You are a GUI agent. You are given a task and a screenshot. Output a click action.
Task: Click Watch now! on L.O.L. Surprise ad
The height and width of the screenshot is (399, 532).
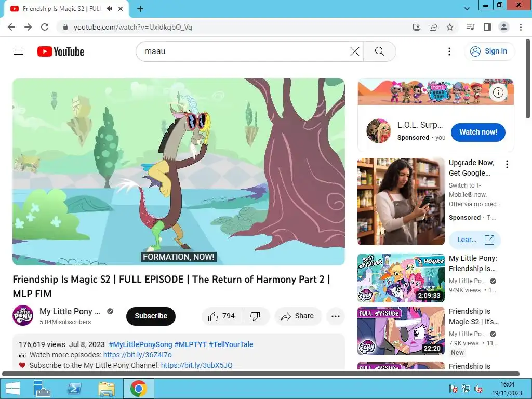478,132
